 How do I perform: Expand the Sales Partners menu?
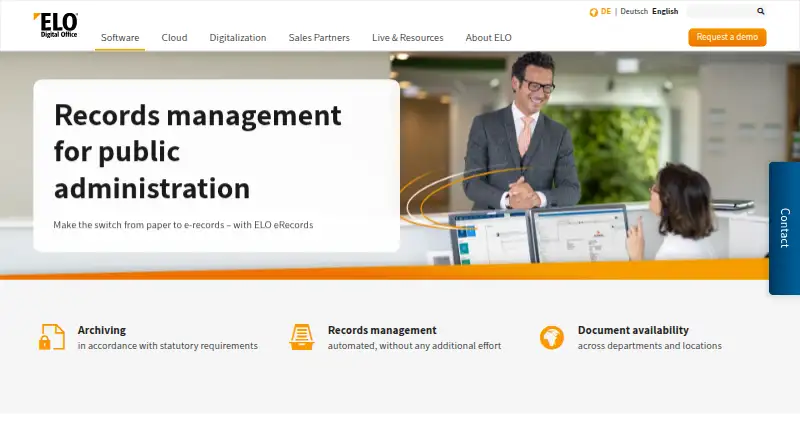(319, 38)
